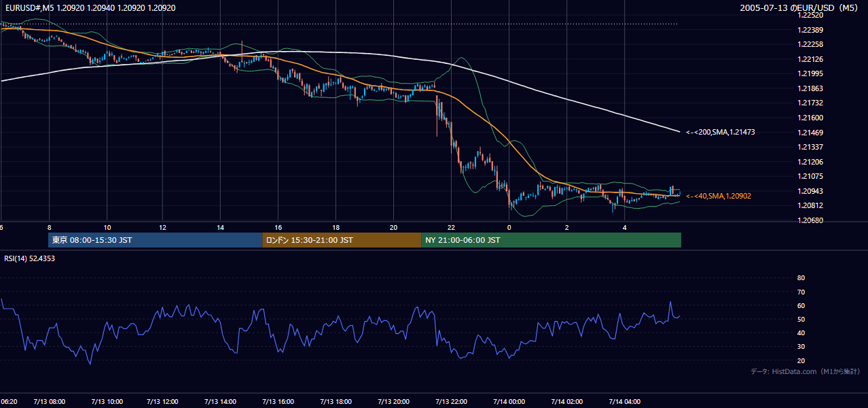Screen dimensions: 868x408
Task: Click price level 1.22258 on the axis
Action: (x=810, y=44)
